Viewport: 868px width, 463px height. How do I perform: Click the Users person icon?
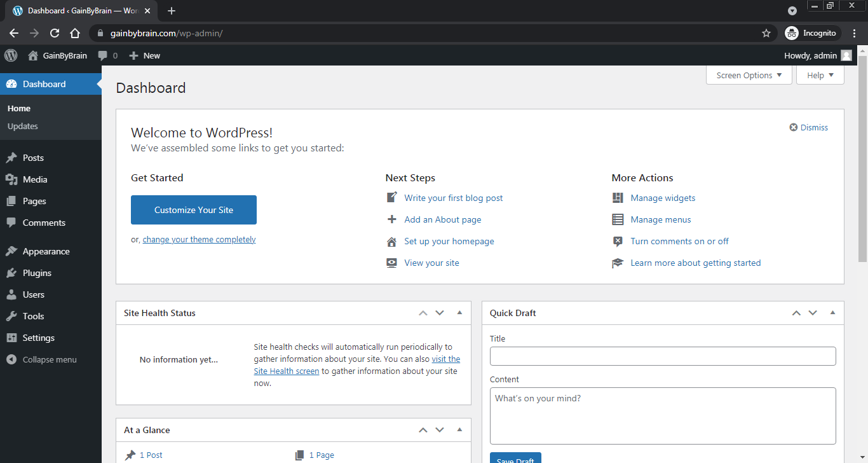(x=11, y=294)
